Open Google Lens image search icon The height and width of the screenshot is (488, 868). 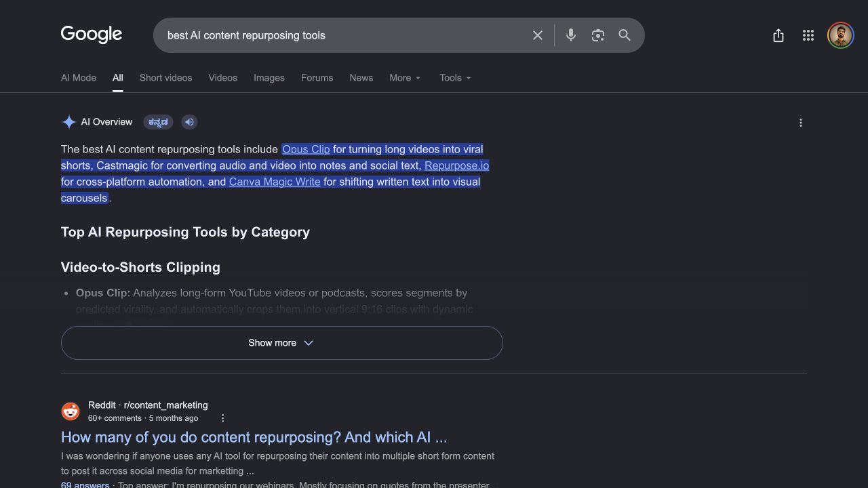pos(597,35)
